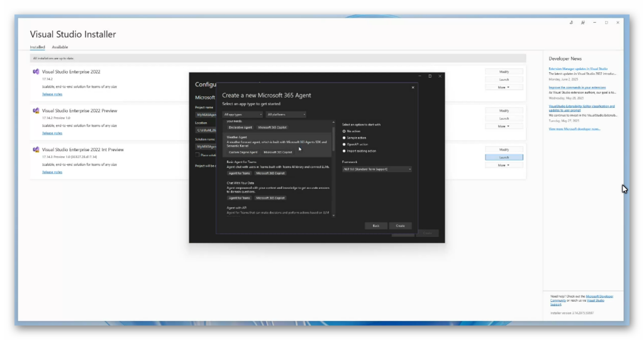Click the Project name field in the Configure window

(206, 115)
